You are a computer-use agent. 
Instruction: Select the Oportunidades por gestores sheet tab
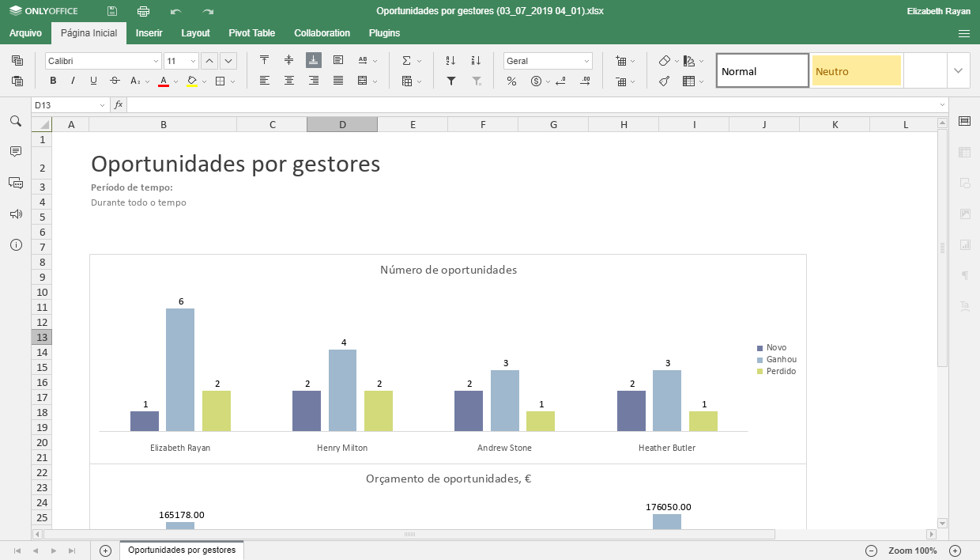pyautogui.click(x=182, y=550)
